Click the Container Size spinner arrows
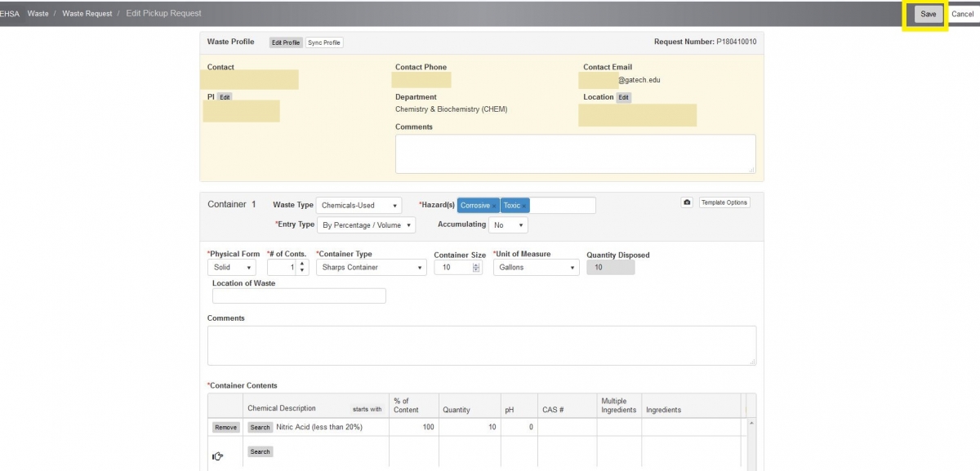This screenshot has height=471, width=980. pyautogui.click(x=477, y=268)
